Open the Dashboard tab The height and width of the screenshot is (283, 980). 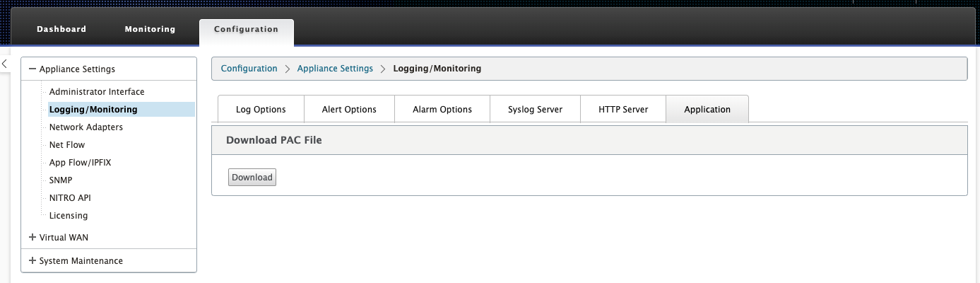[61, 29]
